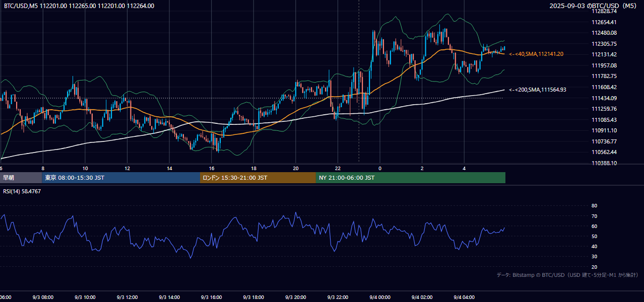
Task: Click the 9/3 18:00 time label
Action: [253, 297]
